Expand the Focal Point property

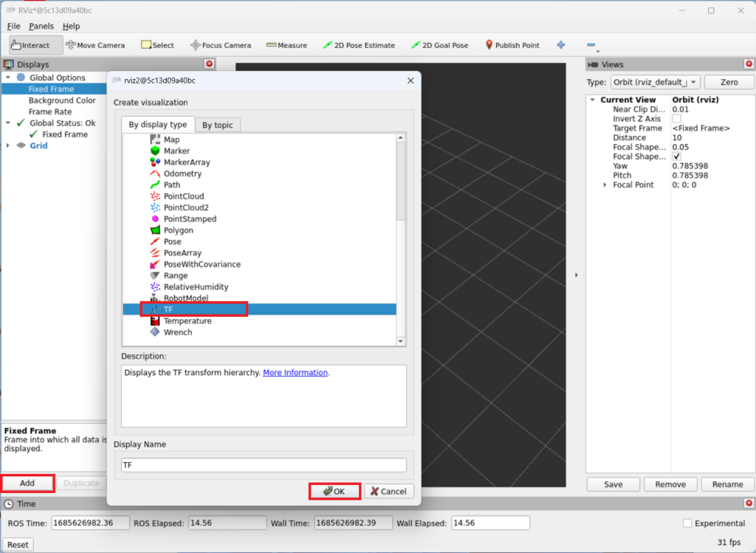[x=605, y=185]
